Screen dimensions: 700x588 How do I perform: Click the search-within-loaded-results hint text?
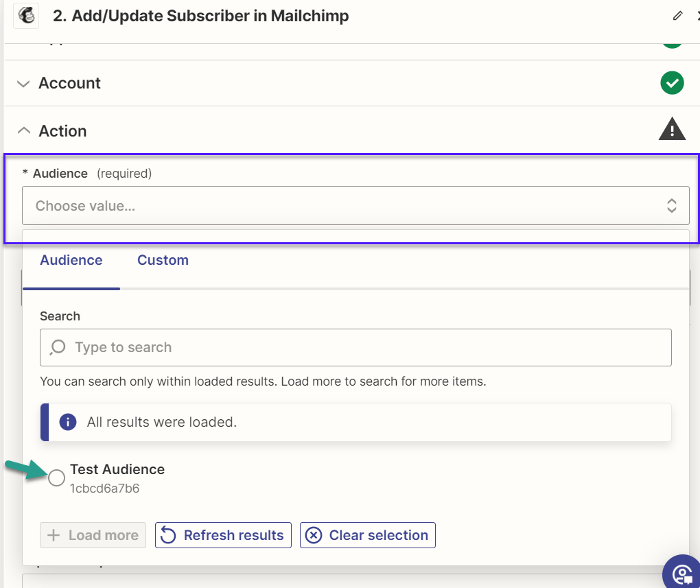coord(263,381)
